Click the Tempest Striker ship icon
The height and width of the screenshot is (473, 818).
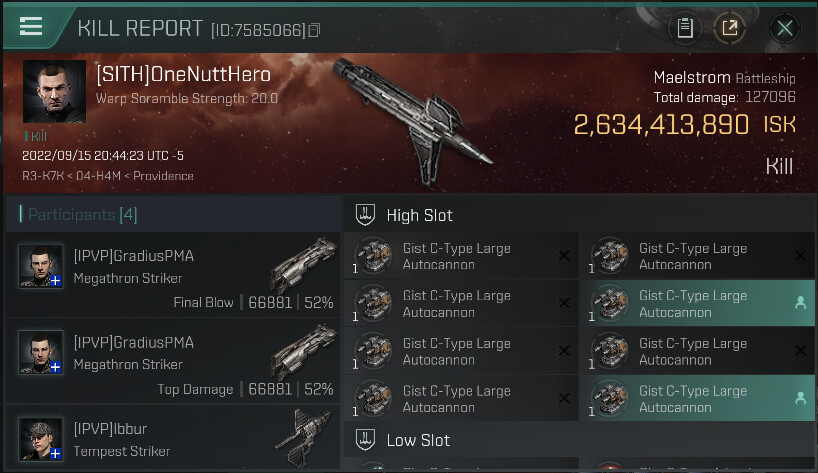(x=304, y=437)
